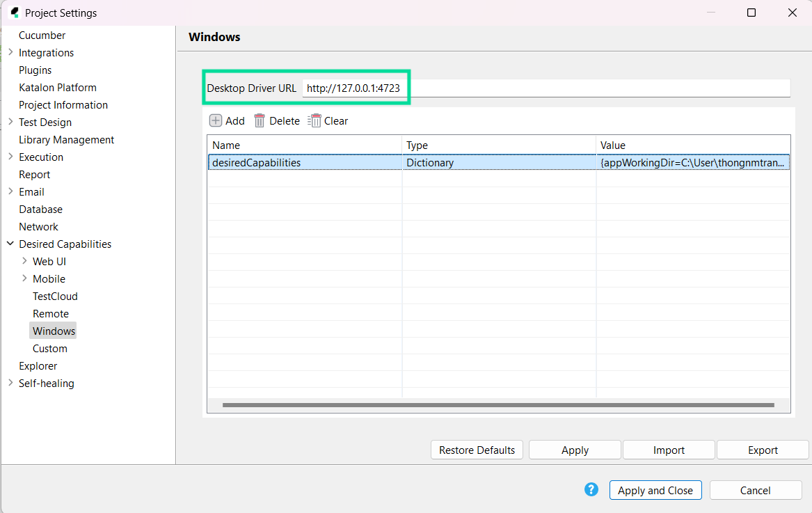Image resolution: width=812 pixels, height=513 pixels.
Task: Collapse the Desired Capabilities section
Action: [10, 244]
